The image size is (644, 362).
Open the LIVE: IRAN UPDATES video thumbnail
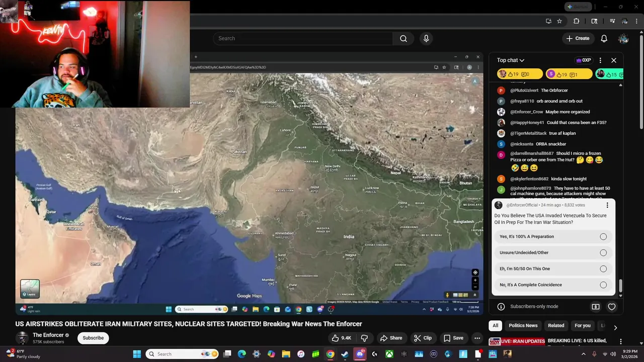(517, 342)
